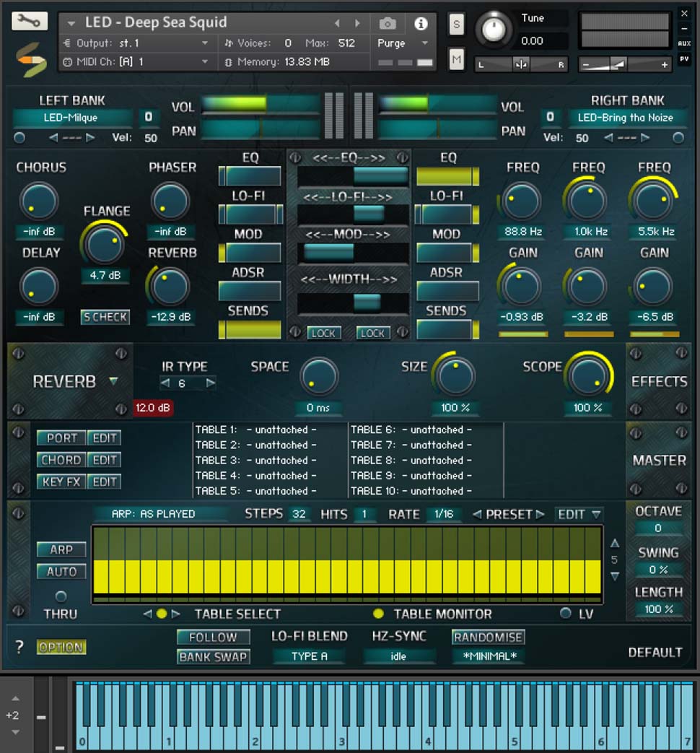Image resolution: width=700 pixels, height=753 pixels.
Task: Open the wrench settings icon
Action: [x=30, y=21]
